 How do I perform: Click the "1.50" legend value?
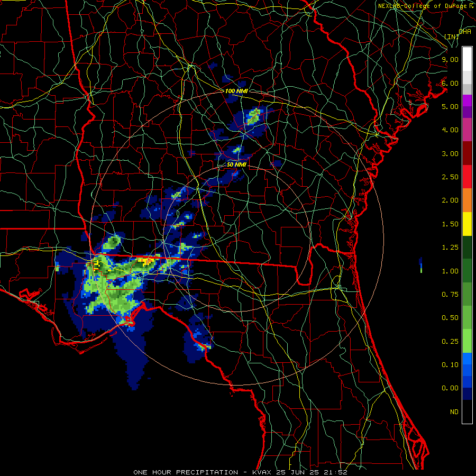pyautogui.click(x=450, y=224)
